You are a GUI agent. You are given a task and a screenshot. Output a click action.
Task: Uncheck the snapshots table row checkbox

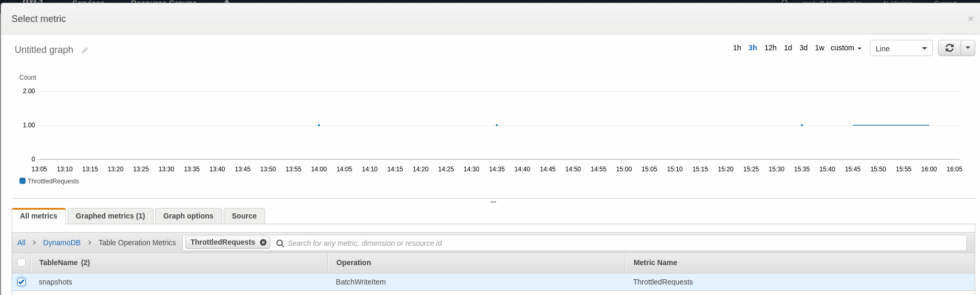point(21,282)
